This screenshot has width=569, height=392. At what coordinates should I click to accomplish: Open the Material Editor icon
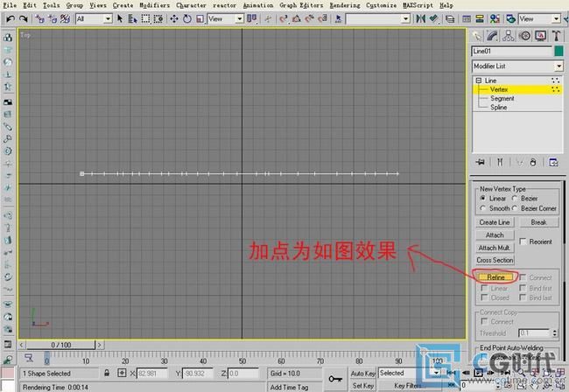[x=495, y=18]
